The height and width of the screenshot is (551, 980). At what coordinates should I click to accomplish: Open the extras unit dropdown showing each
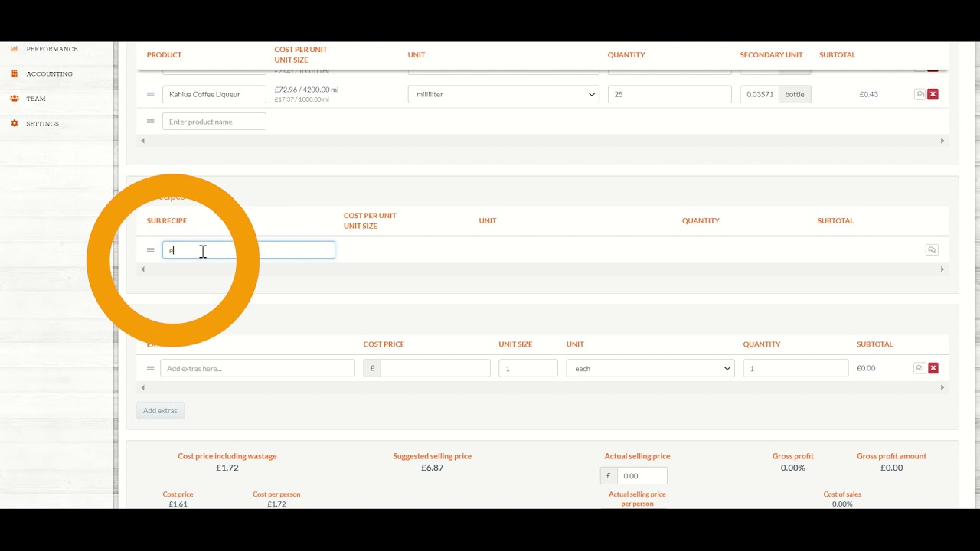click(x=650, y=368)
